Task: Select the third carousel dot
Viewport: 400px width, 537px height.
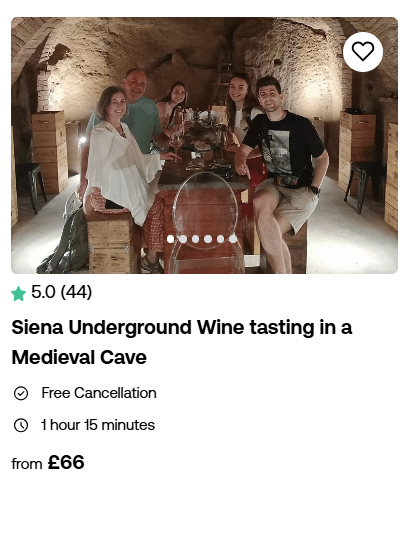Action: [x=196, y=239]
